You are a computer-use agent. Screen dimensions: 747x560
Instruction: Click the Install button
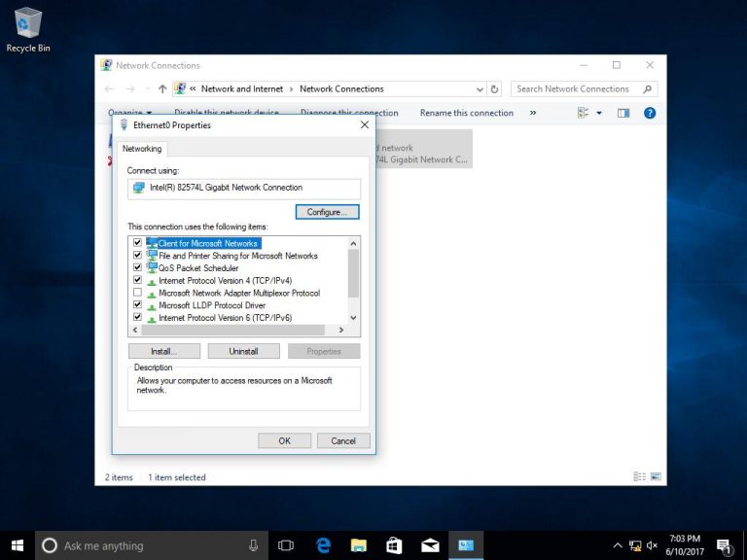[x=164, y=351]
